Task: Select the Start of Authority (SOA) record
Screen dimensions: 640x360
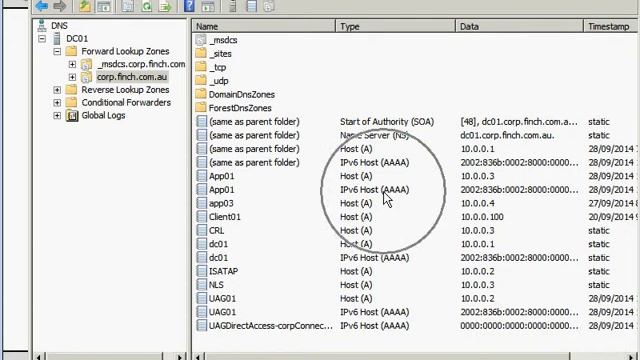Action: coord(416,122)
